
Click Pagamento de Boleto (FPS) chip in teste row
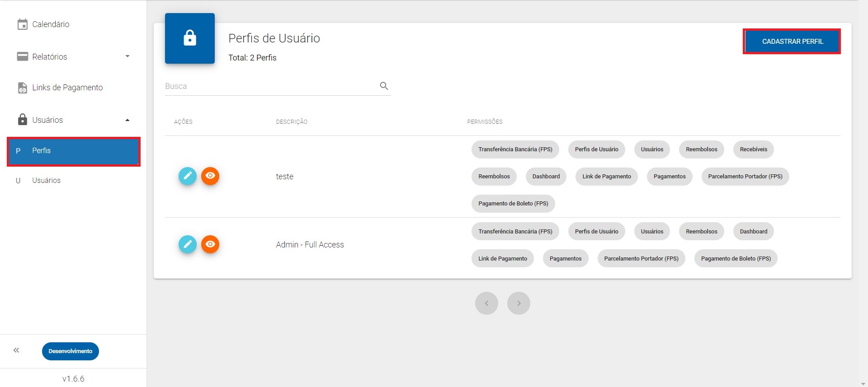[513, 204]
